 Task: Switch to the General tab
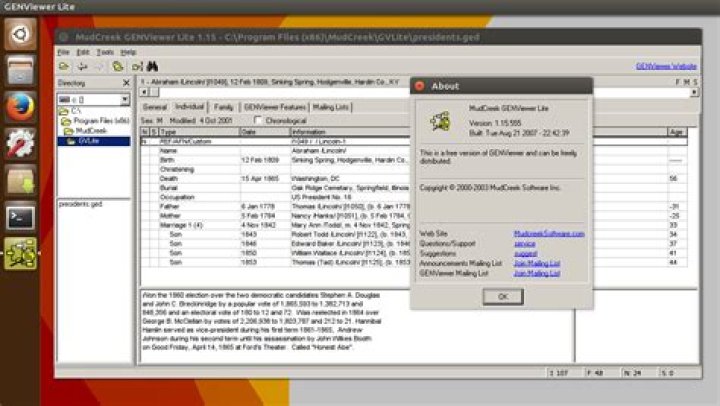pyautogui.click(x=155, y=107)
